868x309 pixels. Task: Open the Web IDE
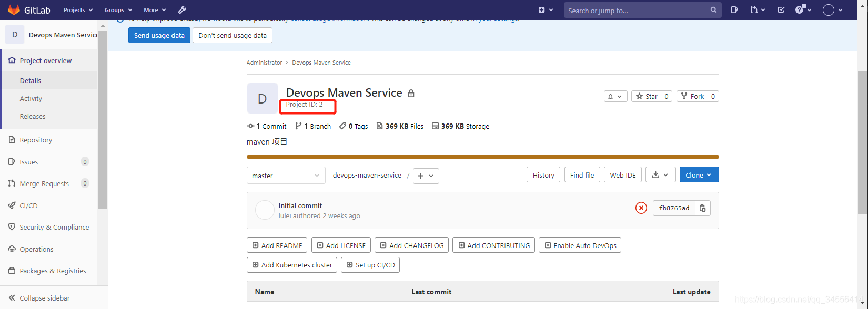623,175
